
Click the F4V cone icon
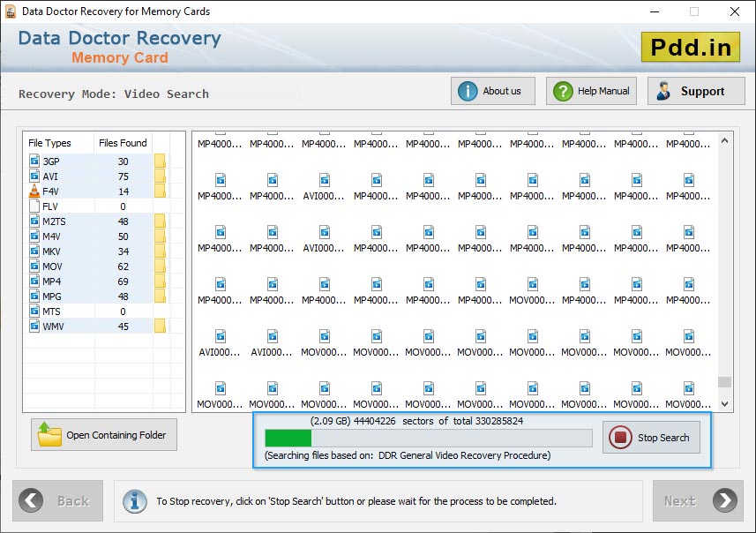pos(34,191)
